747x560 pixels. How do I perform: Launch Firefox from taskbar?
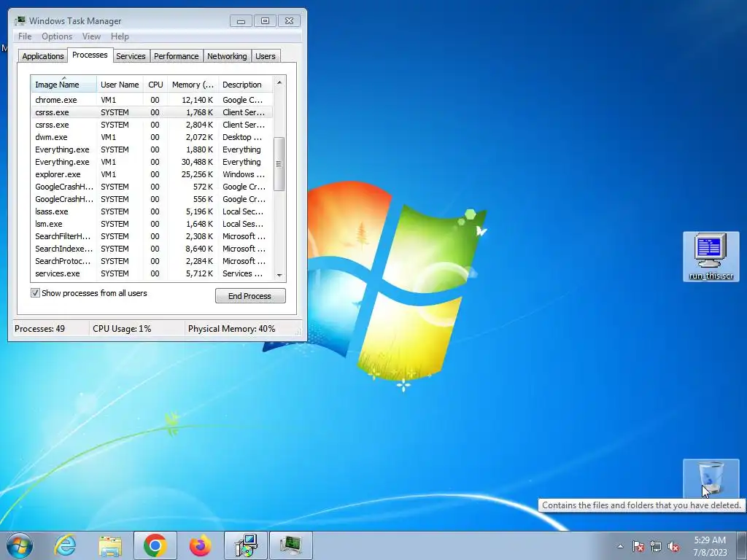tap(200, 545)
